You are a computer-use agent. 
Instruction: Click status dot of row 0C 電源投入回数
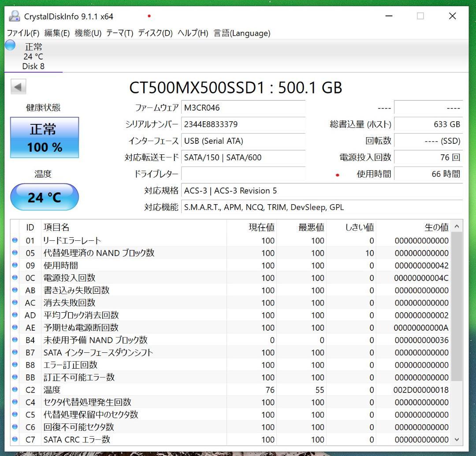(15, 277)
